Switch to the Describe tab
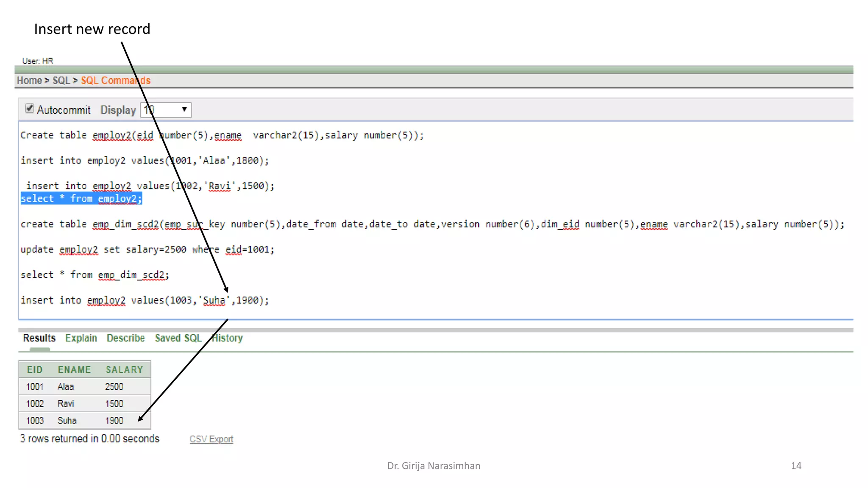This screenshot has height=488, width=868. coord(125,338)
